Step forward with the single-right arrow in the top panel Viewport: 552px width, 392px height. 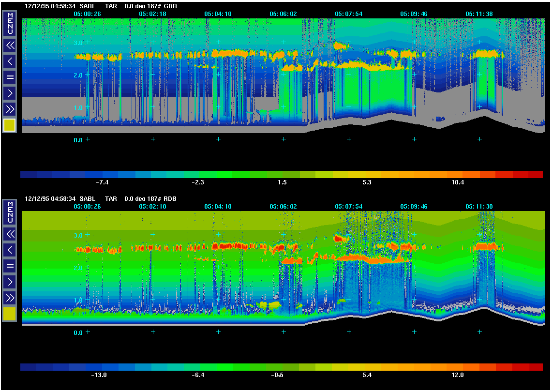(10, 93)
